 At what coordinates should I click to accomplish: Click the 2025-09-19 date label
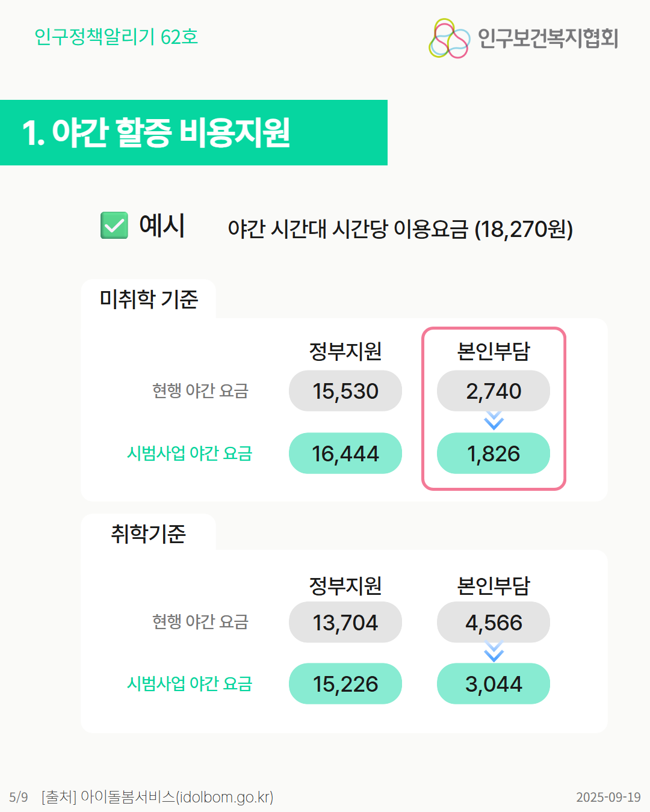[608, 798]
